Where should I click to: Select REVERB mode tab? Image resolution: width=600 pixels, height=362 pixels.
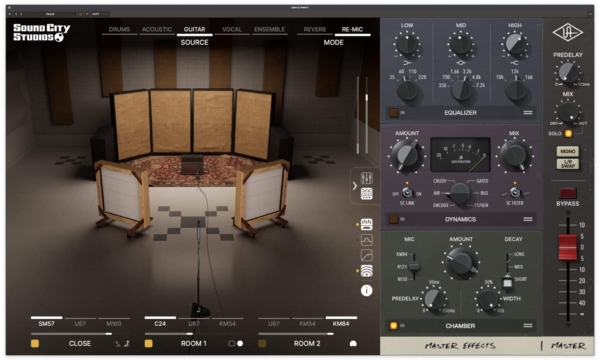pos(315,29)
